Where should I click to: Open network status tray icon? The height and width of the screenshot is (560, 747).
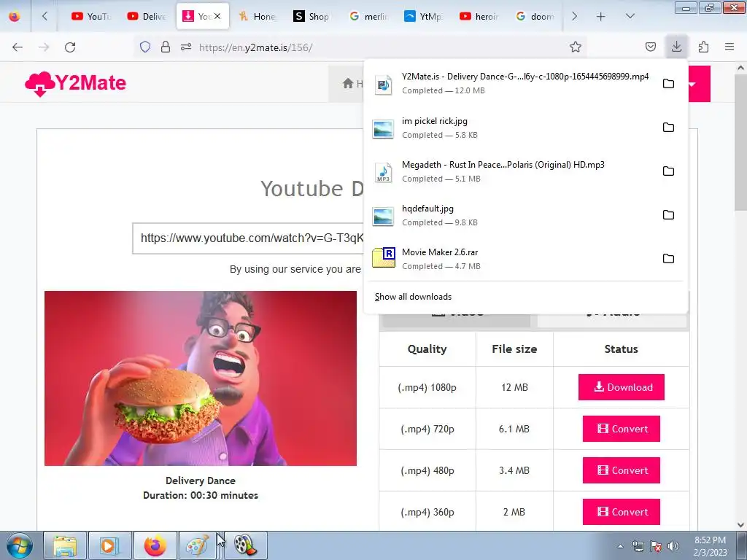pos(638,546)
